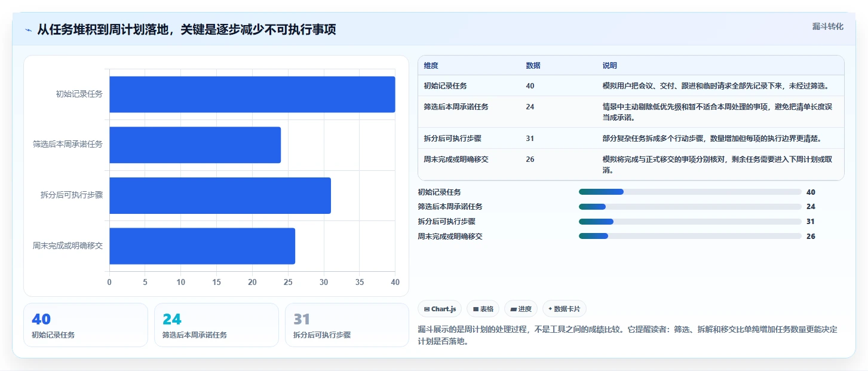Click x-axis tick label 35

360,281
